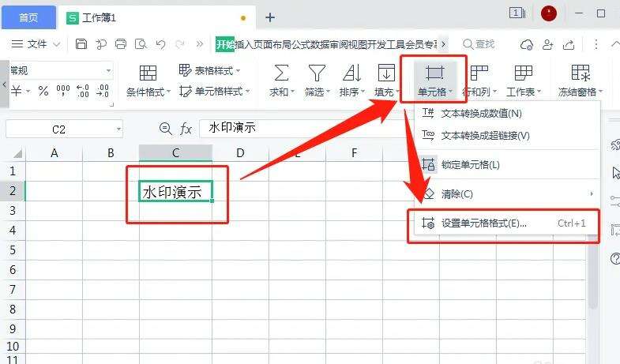Viewport: 620px width, 364px height.
Task: Select 文本转换成超链接(V) menu item
Action: pyautogui.click(x=507, y=136)
